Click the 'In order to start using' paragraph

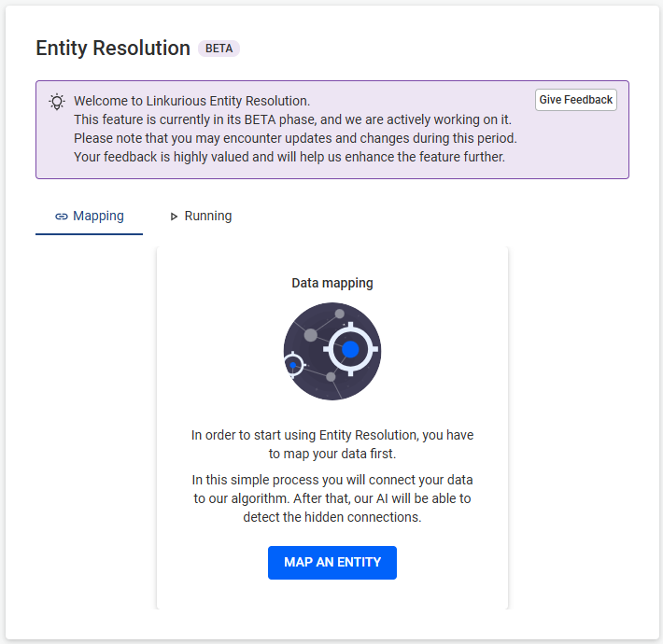coord(332,444)
